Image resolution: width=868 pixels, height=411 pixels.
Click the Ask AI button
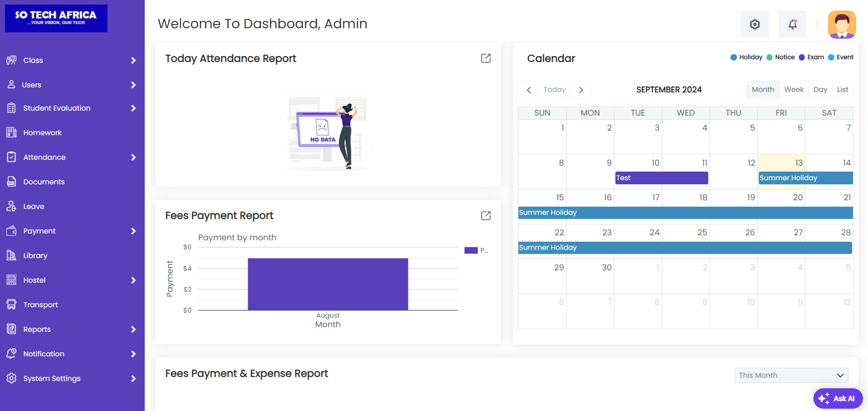pyautogui.click(x=838, y=399)
